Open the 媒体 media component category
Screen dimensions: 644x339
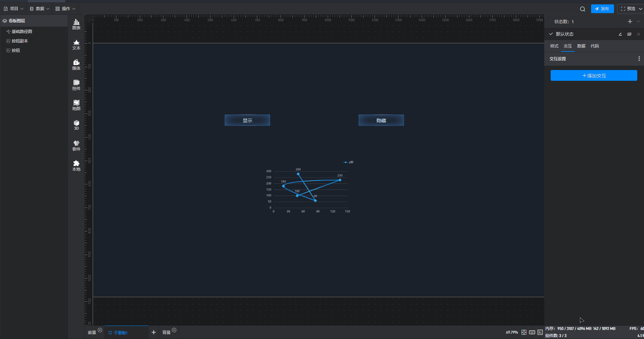tap(76, 65)
